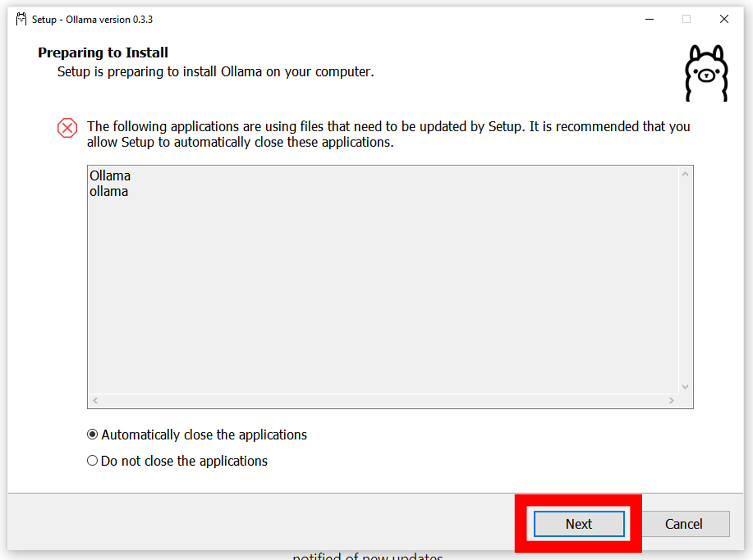753x560 pixels.
Task: Click the list's scroll up arrow
Action: pyautogui.click(x=685, y=174)
